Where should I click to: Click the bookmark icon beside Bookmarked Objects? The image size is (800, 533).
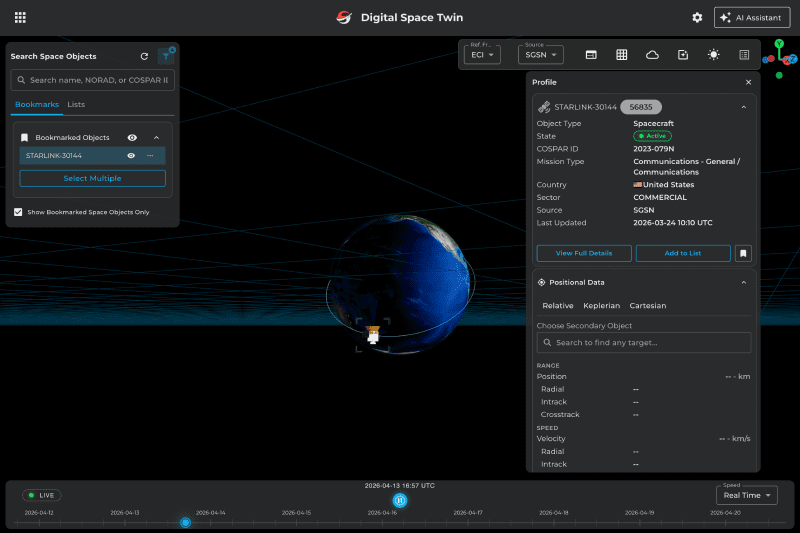point(24,137)
